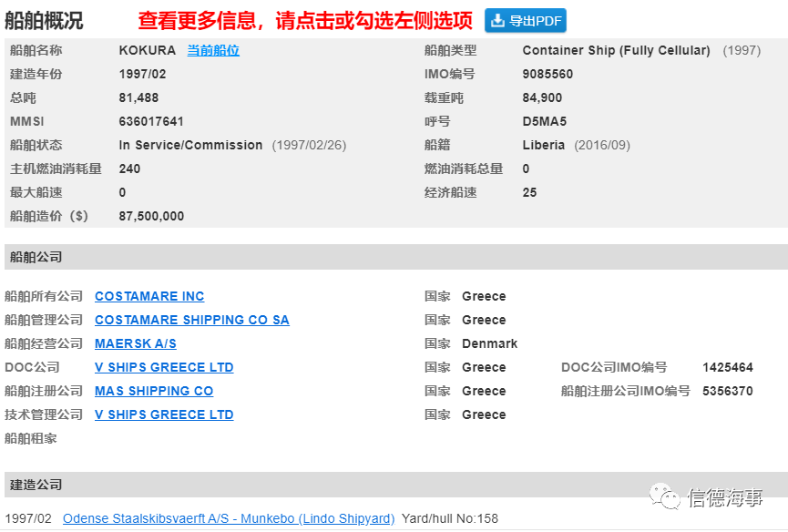Click the 船舶概况 page heading
The width and height of the screenshot is (788, 532).
(x=45, y=21)
